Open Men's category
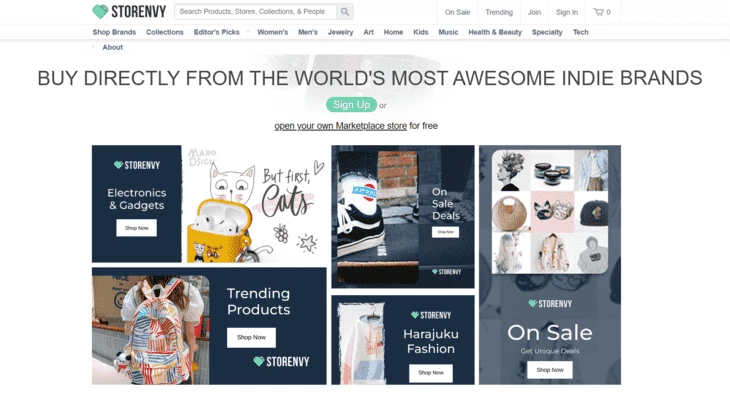 pyautogui.click(x=308, y=32)
